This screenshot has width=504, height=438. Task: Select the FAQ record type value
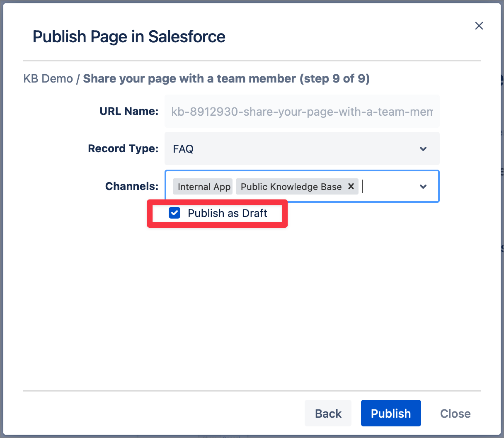183,148
